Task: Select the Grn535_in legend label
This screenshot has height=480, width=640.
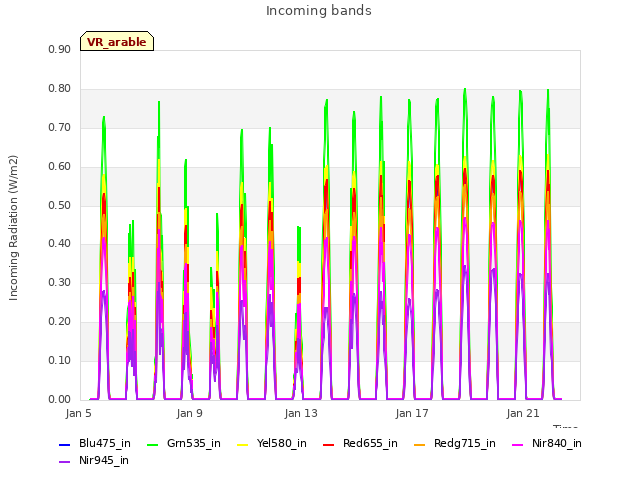Action: [x=194, y=444]
